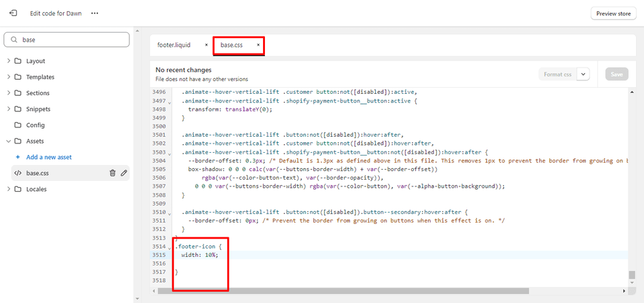Viewport: 644px width, 303px height.
Task: Expand the Templates folder chevron
Action: point(9,77)
